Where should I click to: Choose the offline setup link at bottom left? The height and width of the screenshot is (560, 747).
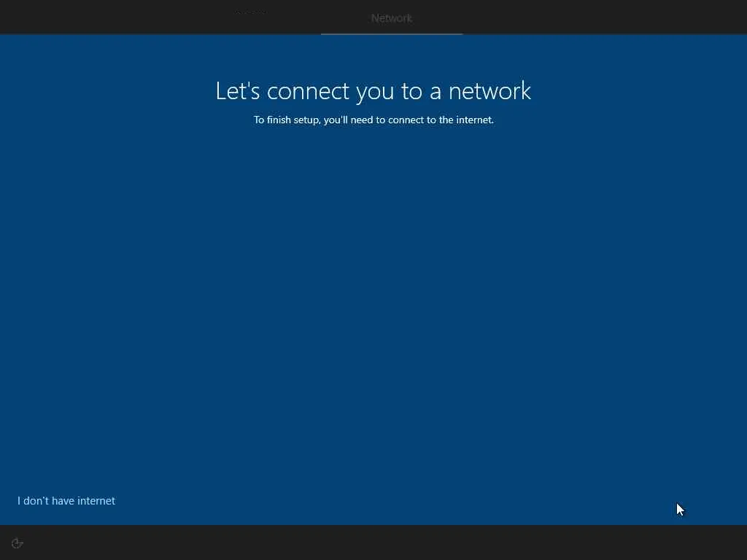point(66,501)
